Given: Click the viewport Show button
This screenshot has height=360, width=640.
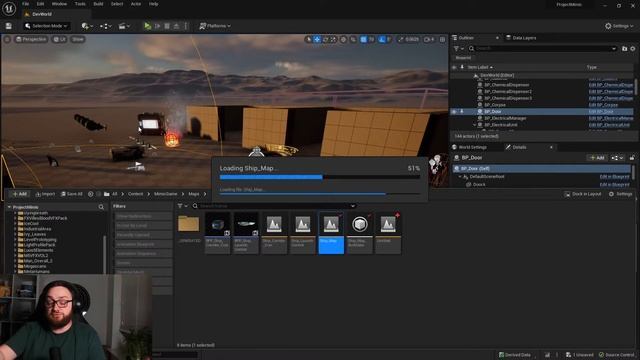Looking at the screenshot, I should (78, 39).
